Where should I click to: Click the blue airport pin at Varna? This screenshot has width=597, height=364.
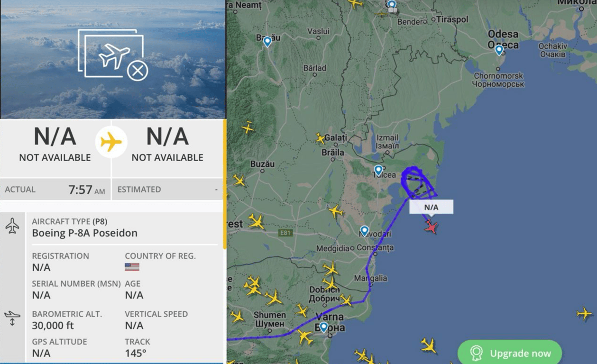[x=323, y=327]
